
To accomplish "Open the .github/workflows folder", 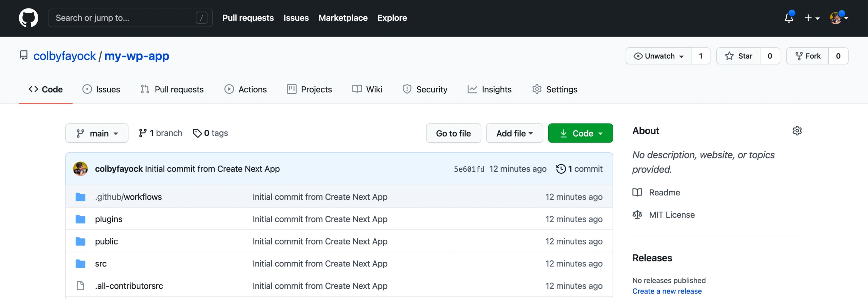I will 128,197.
